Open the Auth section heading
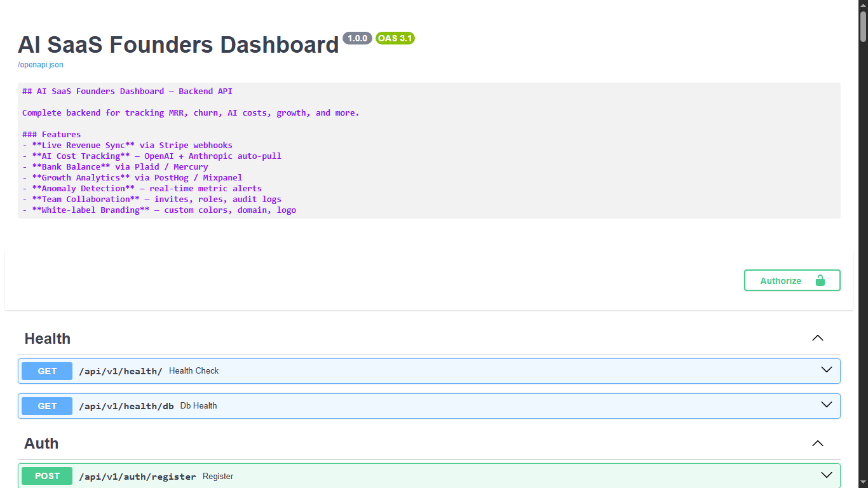This screenshot has width=868, height=488. tap(41, 444)
